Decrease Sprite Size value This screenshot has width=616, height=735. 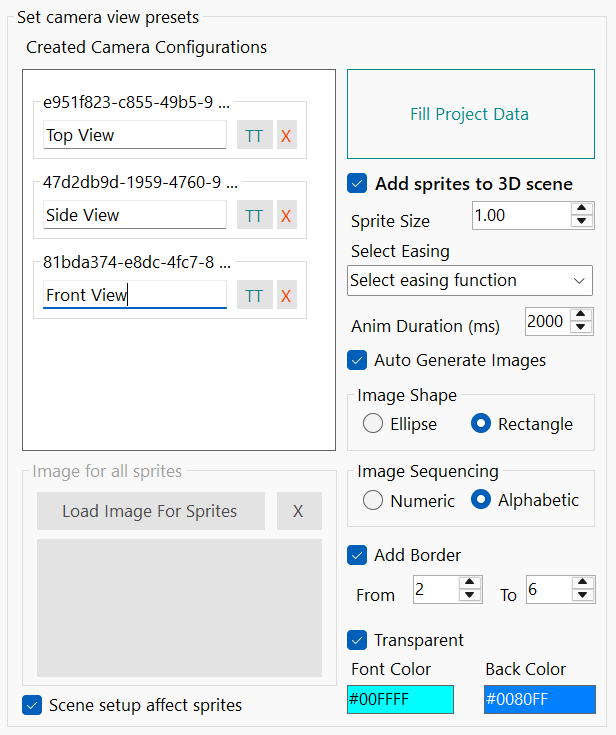click(582, 221)
